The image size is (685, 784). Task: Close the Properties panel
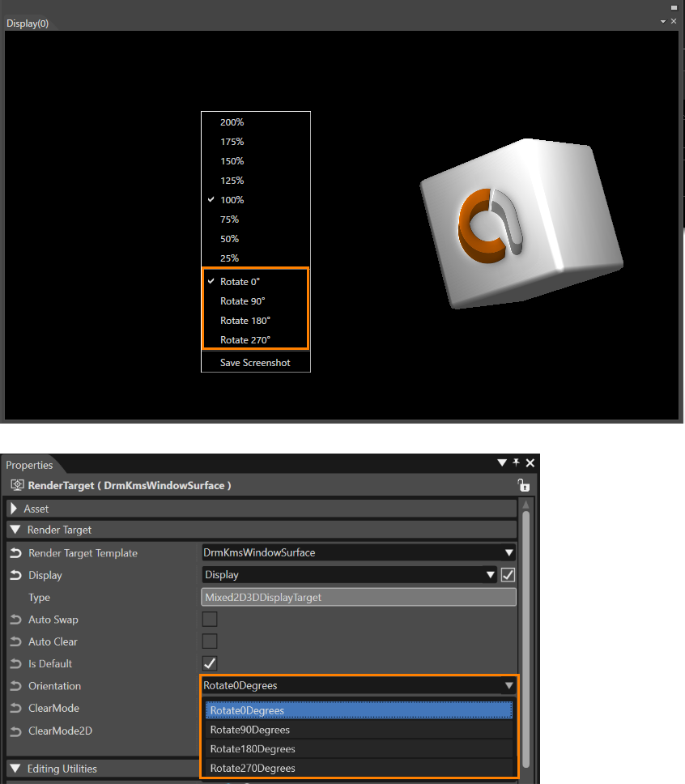530,463
